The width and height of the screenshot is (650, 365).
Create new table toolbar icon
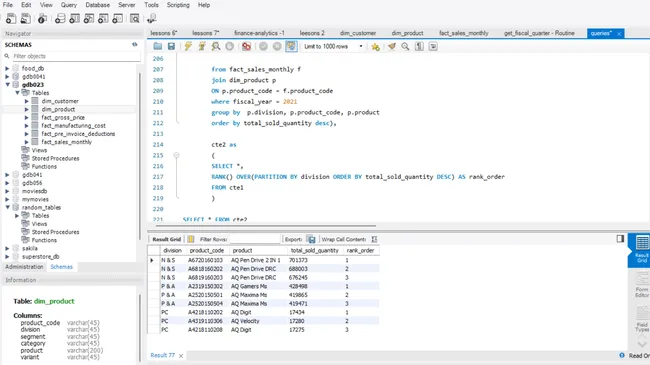click(x=75, y=18)
